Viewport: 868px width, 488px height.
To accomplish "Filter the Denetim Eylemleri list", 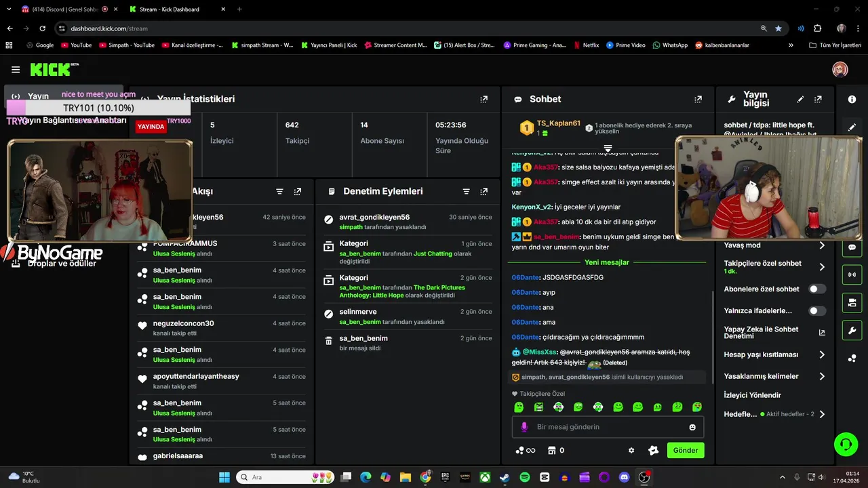I will pos(466,192).
